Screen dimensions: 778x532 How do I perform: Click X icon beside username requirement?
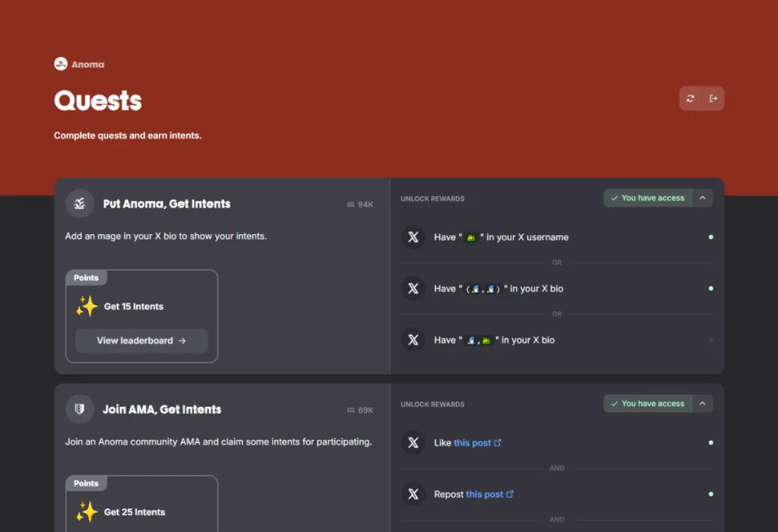tap(413, 237)
